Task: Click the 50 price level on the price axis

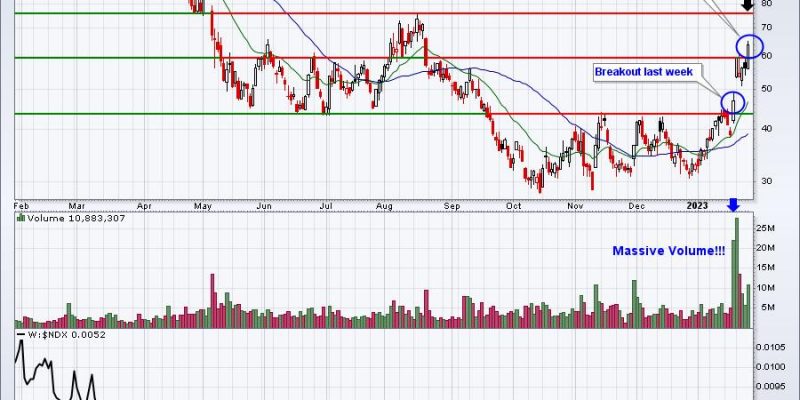Action: coord(766,89)
